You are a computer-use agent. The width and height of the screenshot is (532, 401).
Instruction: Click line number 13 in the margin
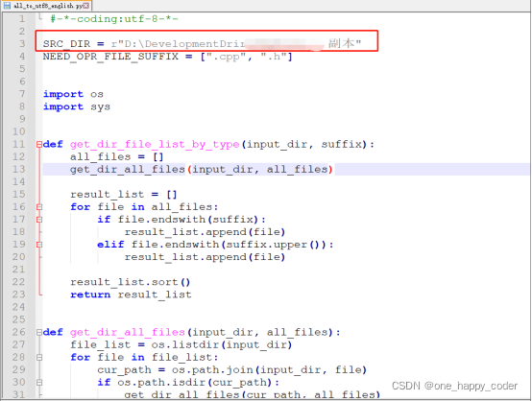click(19, 170)
